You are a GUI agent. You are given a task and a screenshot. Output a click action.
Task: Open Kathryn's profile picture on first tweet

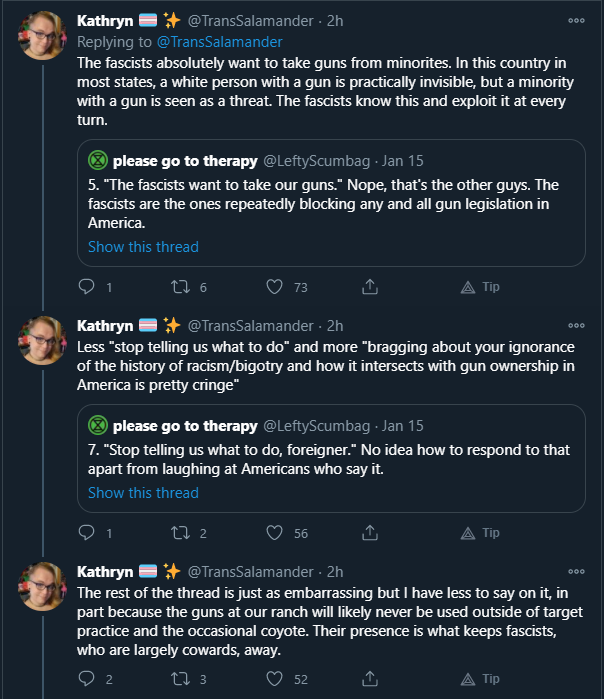pyautogui.click(x=42, y=36)
